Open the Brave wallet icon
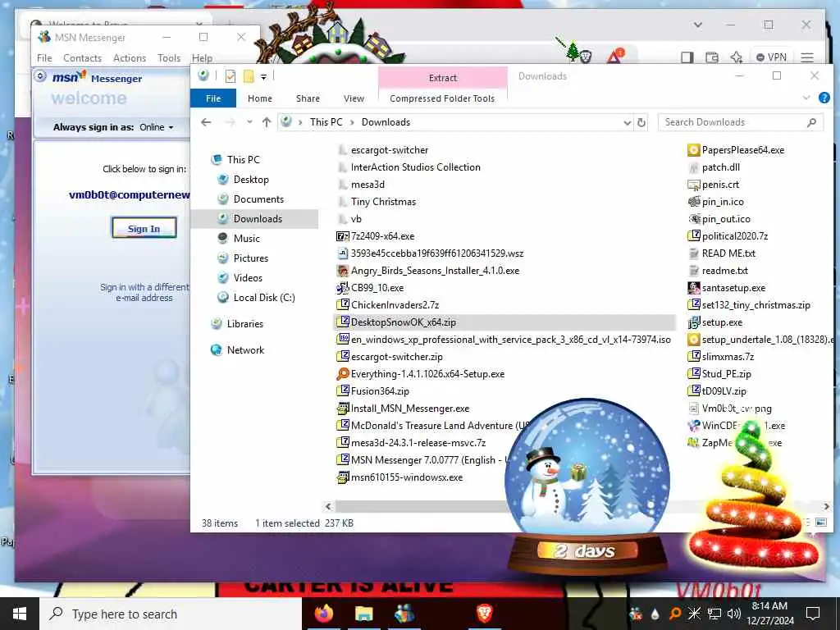Viewport: 840px width, 630px height. (712, 57)
